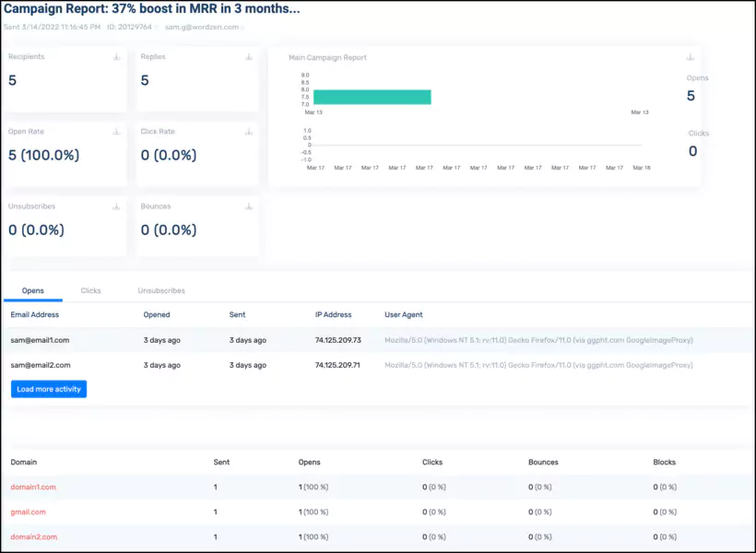This screenshot has width=756, height=553.
Task: Download the Unsubscribes data
Action: pos(114,206)
